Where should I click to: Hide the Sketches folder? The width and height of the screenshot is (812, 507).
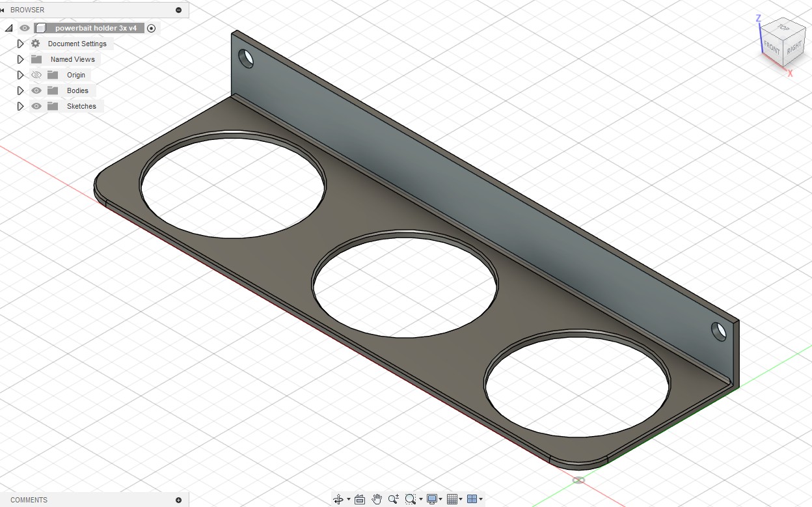click(36, 106)
